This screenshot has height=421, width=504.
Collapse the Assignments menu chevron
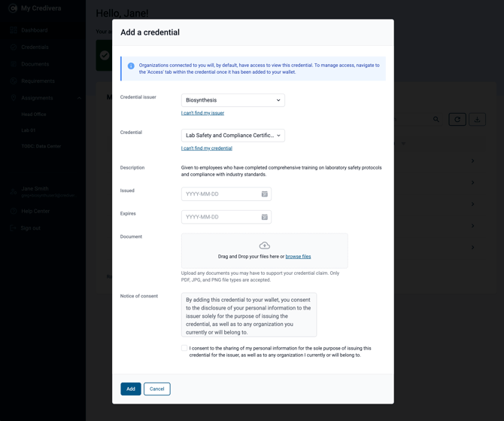coord(79,98)
